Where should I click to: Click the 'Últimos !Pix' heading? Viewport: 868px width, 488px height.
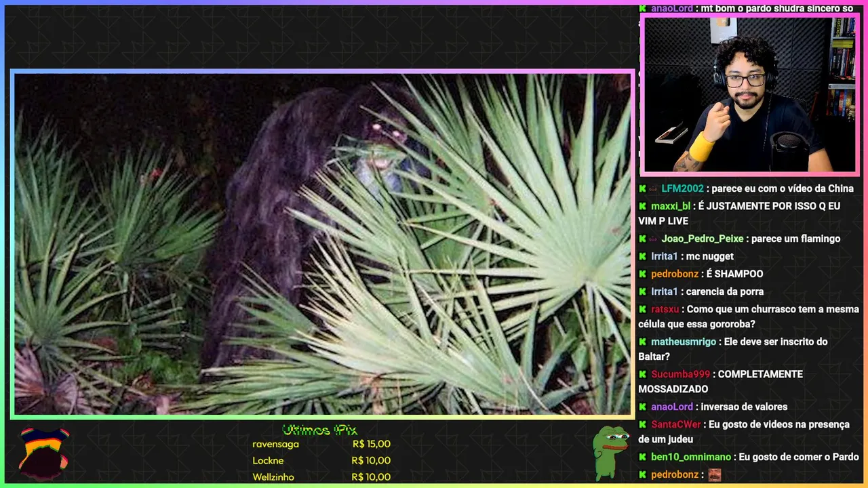point(319,430)
